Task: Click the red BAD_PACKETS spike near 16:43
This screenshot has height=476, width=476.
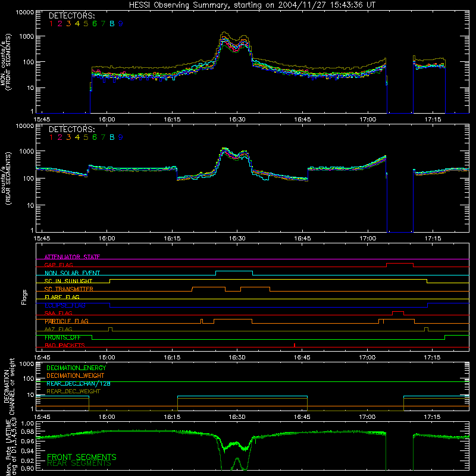Action: (295, 345)
